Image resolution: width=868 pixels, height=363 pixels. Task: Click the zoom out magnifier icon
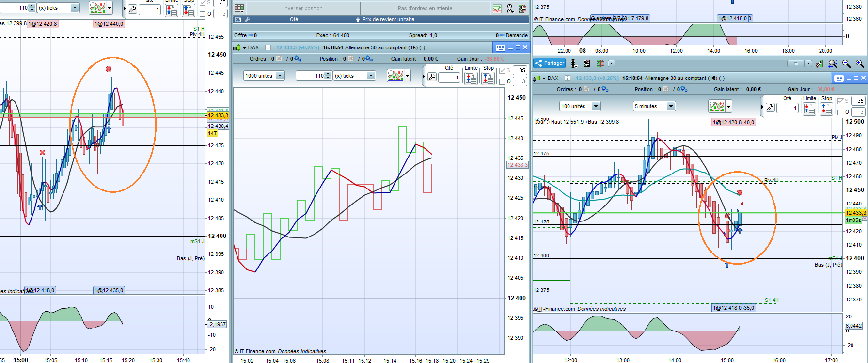846,63
